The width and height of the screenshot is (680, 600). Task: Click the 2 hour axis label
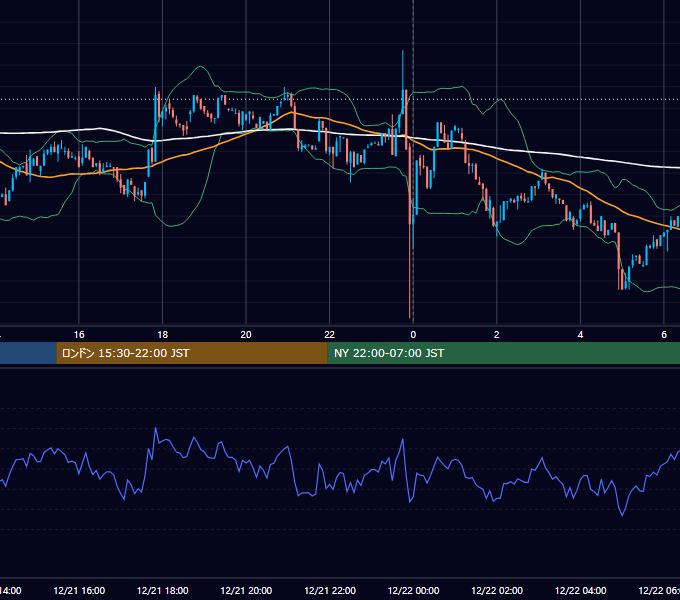point(497,335)
